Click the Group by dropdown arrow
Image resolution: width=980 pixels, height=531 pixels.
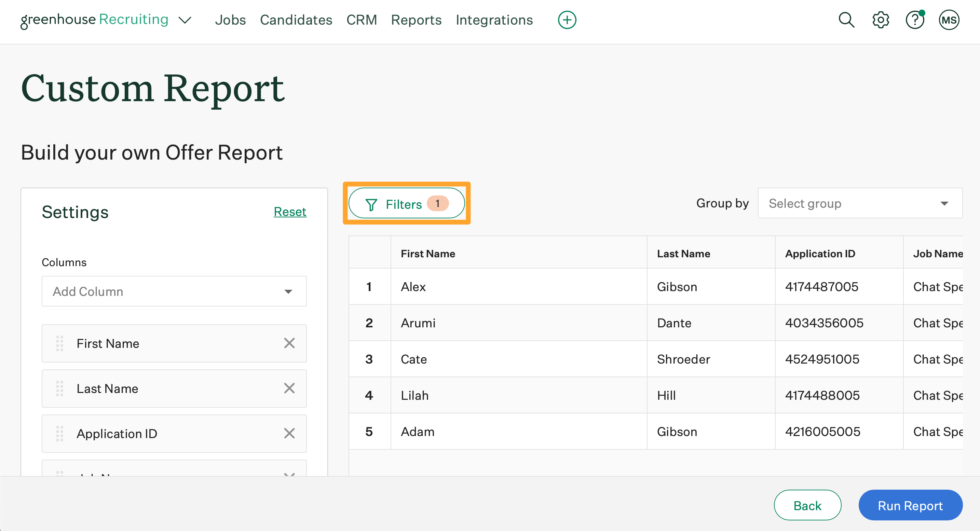pyautogui.click(x=944, y=204)
